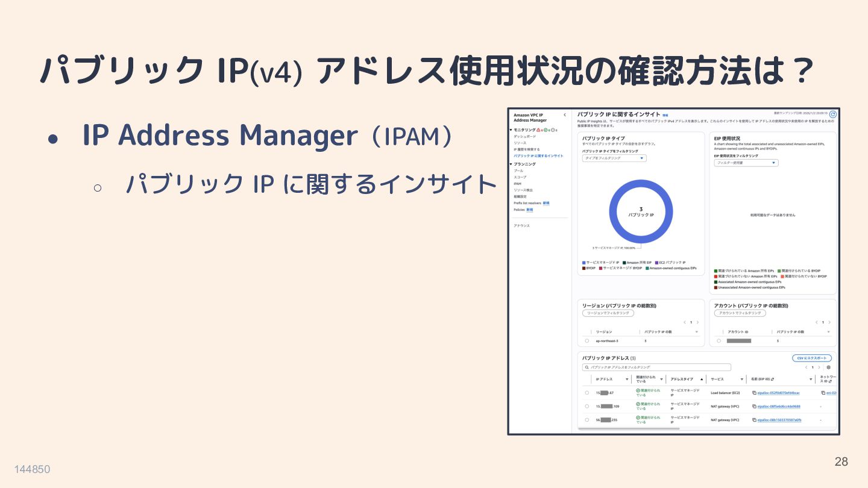Open eipalloc-08b1565370387a6fb link
This screenshot has height=488, width=868.
tap(779, 420)
